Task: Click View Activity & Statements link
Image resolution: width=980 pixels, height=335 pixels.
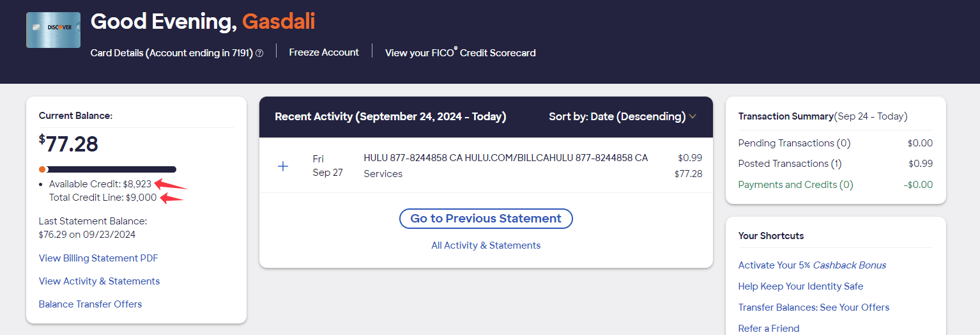Action: (x=99, y=281)
